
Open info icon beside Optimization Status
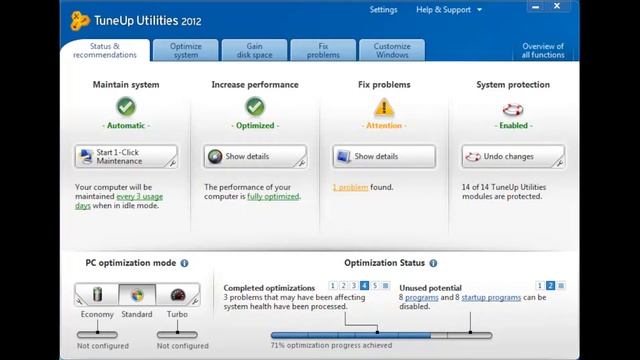coord(433,263)
